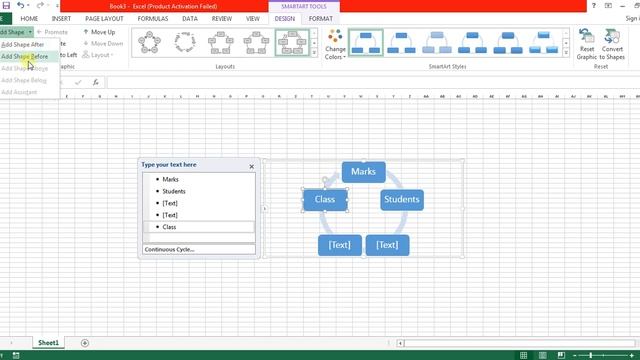Open the Layout dropdown in Create Graphic group
The width and height of the screenshot is (640, 360).
tap(98, 55)
